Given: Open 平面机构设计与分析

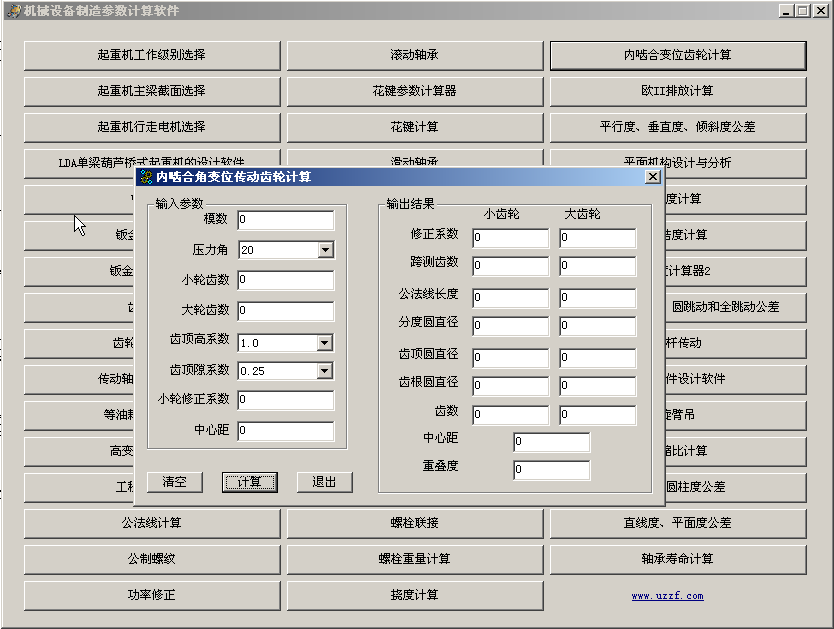Looking at the screenshot, I should pos(678,163).
